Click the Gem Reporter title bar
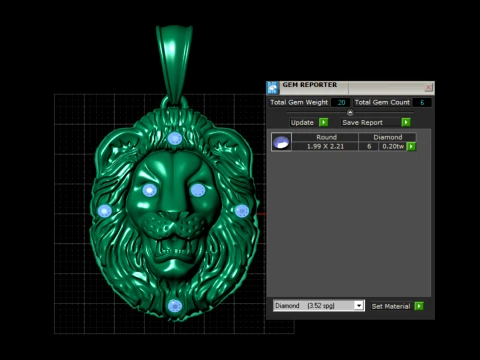The height and width of the screenshot is (360, 480). point(350,88)
